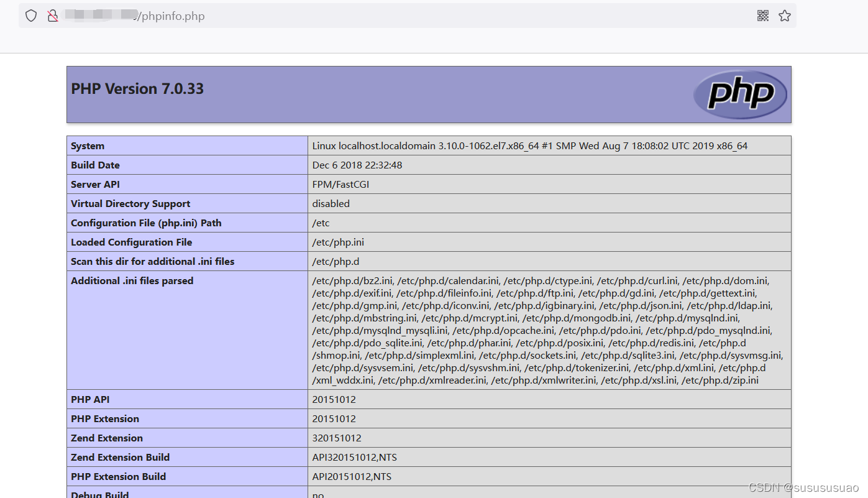Select the 'Server API' row label
868x498 pixels.
click(x=95, y=185)
